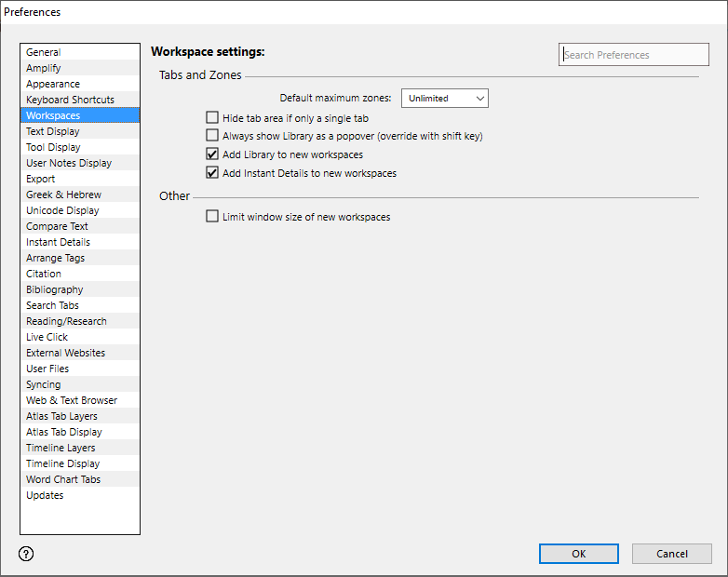Screen dimensions: 728x577
Task: Enable Limit window size of new workspaces
Action: [212, 217]
